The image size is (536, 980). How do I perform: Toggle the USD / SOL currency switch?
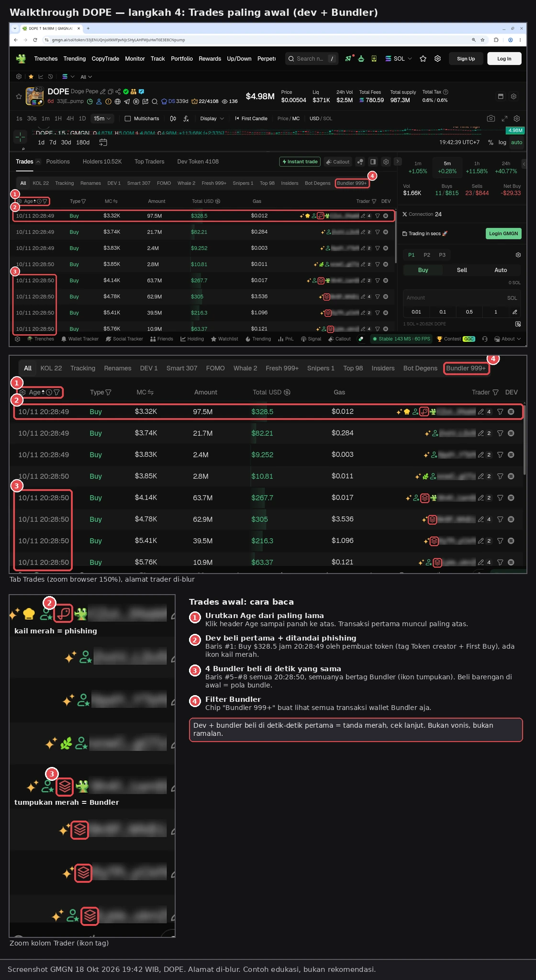(x=321, y=118)
